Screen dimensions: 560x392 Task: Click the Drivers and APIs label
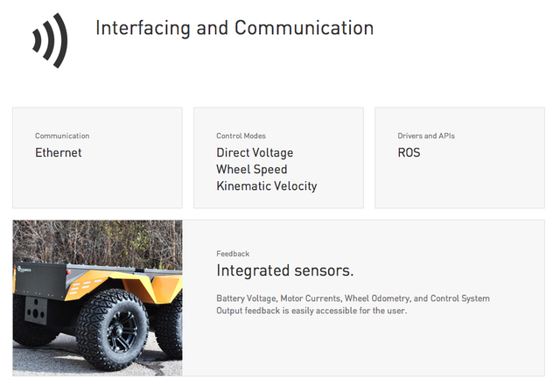click(426, 136)
